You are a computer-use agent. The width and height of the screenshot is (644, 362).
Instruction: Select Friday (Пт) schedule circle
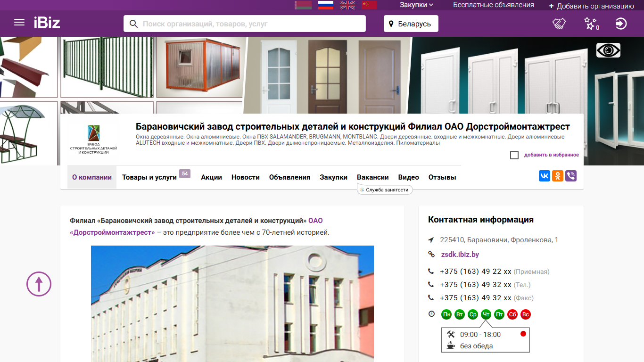[499, 314]
